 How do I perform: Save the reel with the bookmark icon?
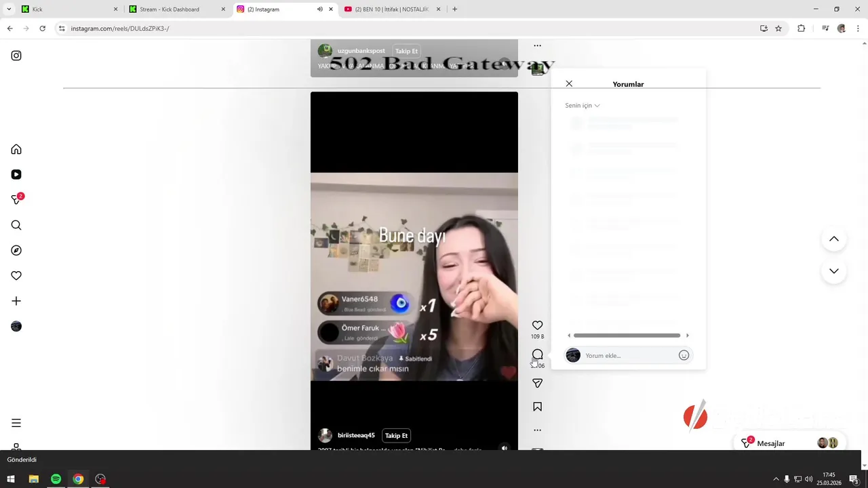point(537,407)
